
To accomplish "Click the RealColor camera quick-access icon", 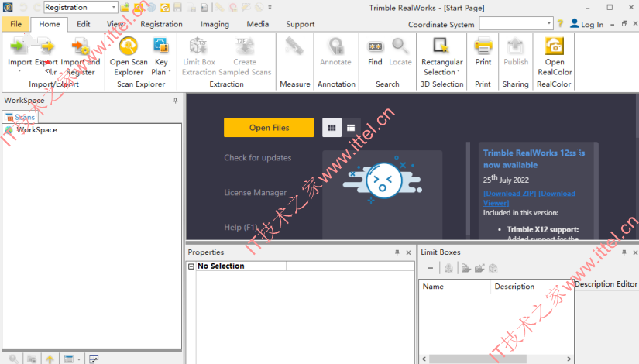I will point(165,7).
